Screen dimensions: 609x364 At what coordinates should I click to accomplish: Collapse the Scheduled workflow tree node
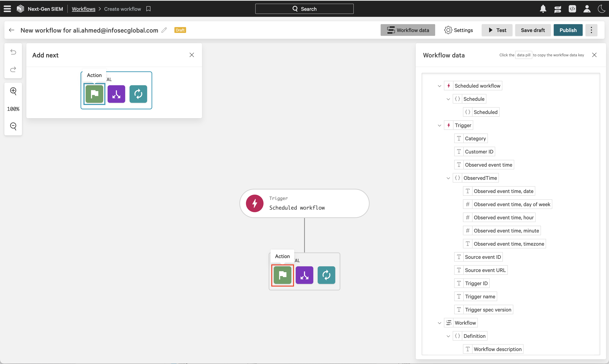pos(439,86)
